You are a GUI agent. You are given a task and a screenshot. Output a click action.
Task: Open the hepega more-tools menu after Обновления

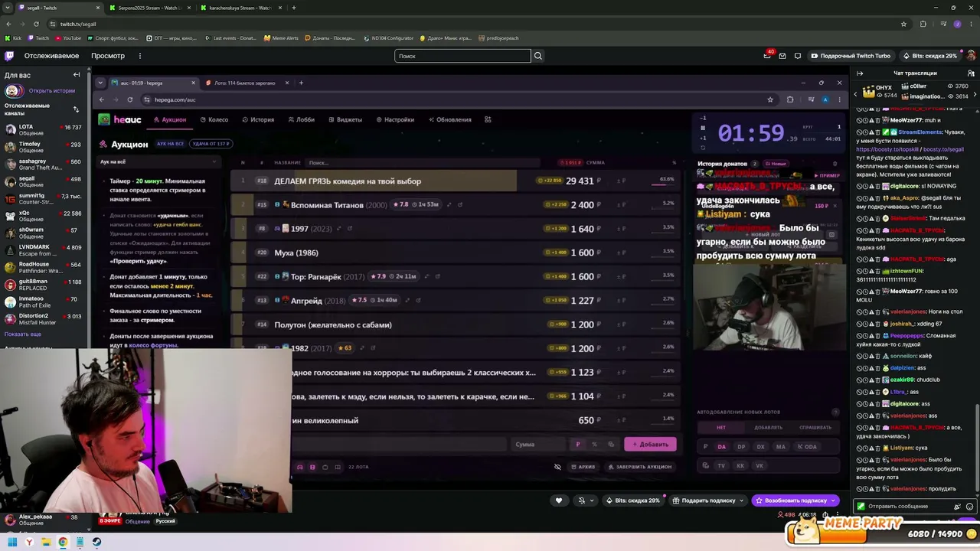pos(488,119)
